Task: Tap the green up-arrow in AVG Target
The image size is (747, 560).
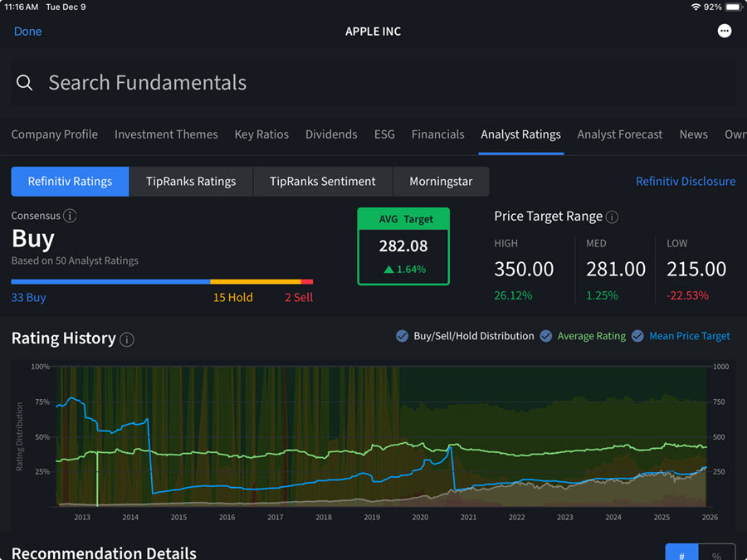Action: coord(388,269)
